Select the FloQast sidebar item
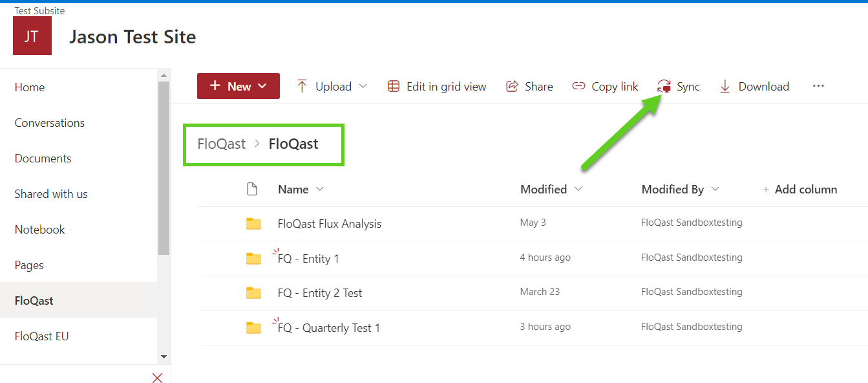The image size is (868, 383). pos(78,300)
